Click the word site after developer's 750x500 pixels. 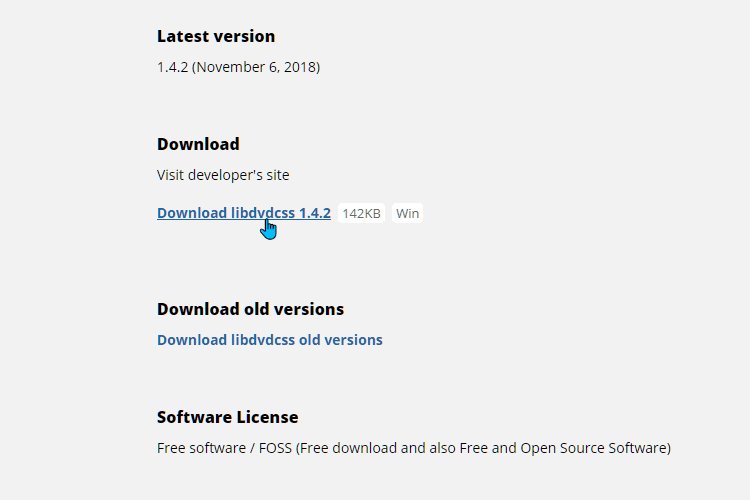pos(277,175)
